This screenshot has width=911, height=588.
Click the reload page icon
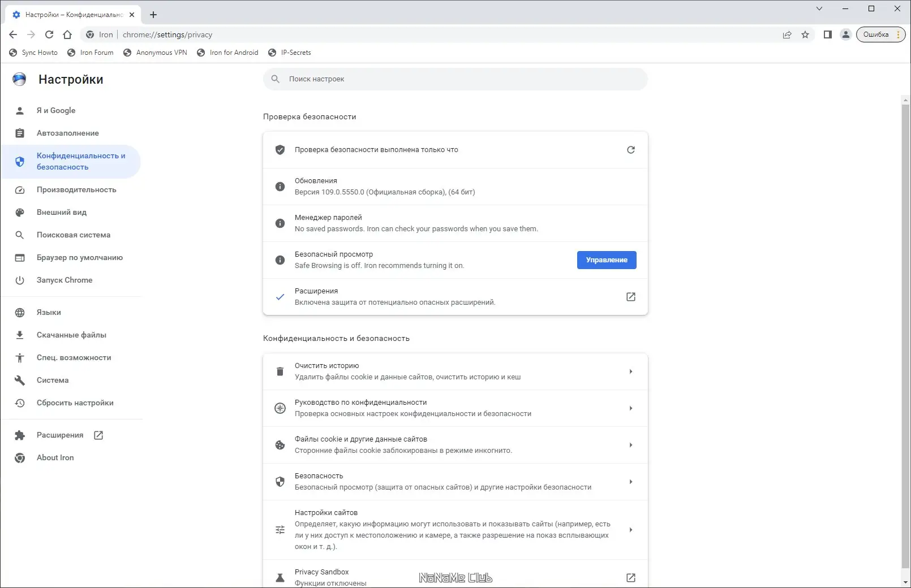click(x=49, y=34)
